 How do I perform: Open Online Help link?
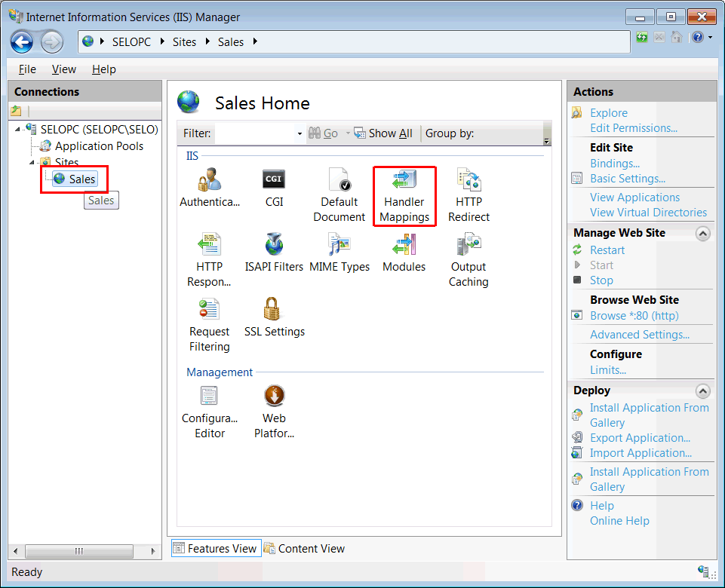point(619,521)
